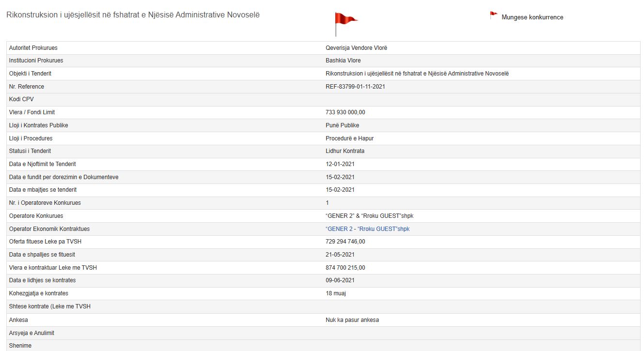Select the Nuk ka pasur ankesa text

pyautogui.click(x=352, y=320)
